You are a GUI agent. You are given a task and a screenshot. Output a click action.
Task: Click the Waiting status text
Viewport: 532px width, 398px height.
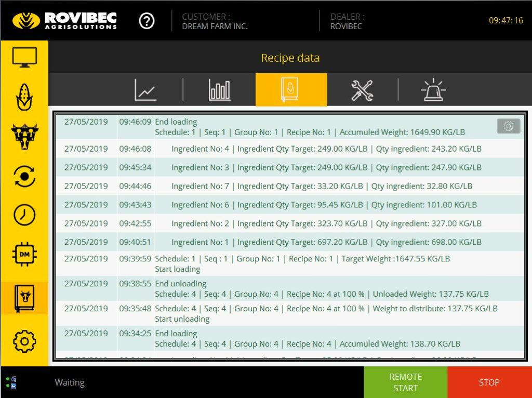[x=70, y=382]
